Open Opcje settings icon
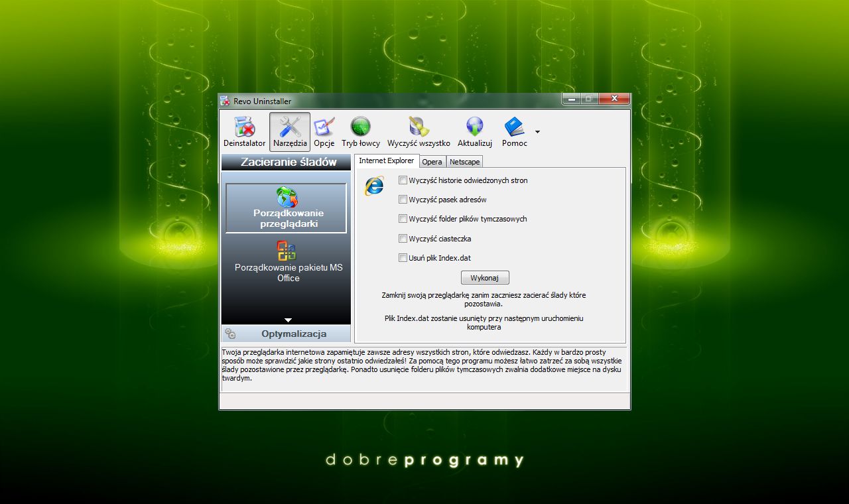Viewport: 849px width, 504px height. tap(324, 131)
